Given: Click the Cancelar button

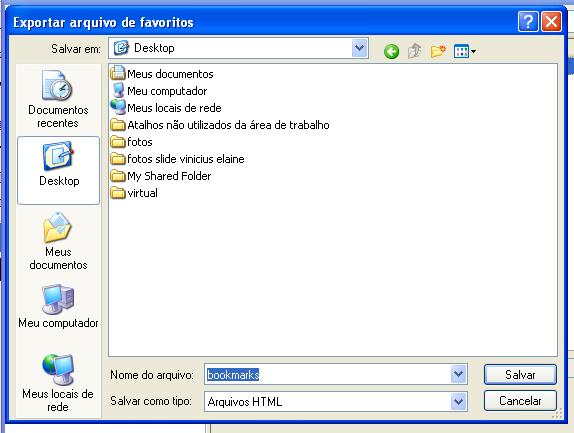Looking at the screenshot, I should 520,401.
